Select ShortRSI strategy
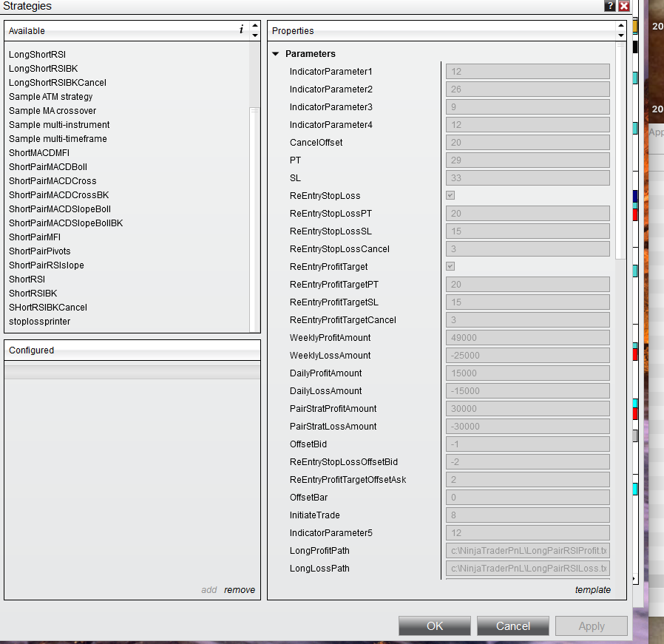664x644 pixels. coord(27,279)
